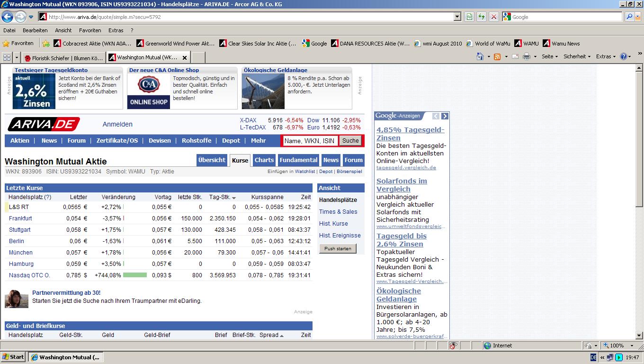Click the vertical scrollbar down arrow

coord(639,336)
